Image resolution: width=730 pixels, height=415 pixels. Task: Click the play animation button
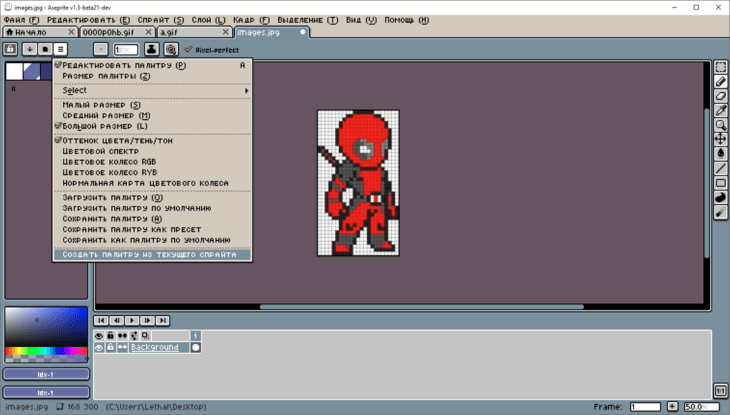[x=132, y=320]
